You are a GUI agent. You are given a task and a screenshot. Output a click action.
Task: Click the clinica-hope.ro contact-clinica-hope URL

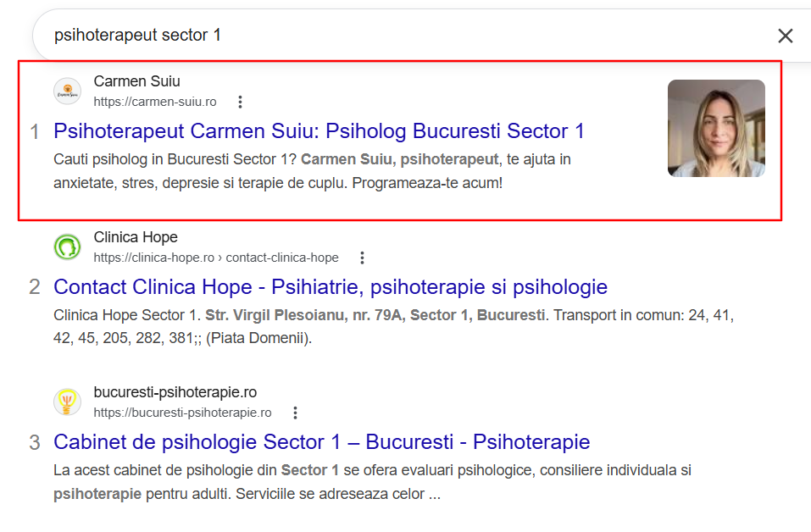point(216,258)
